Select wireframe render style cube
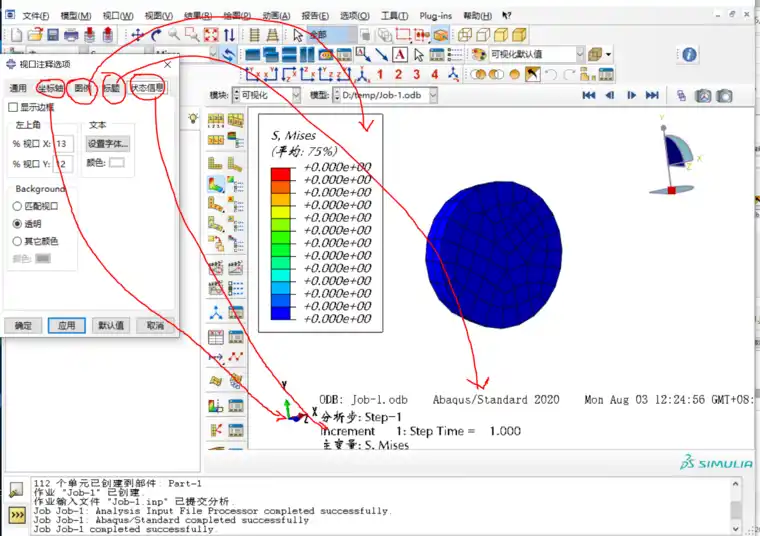 click(x=465, y=35)
